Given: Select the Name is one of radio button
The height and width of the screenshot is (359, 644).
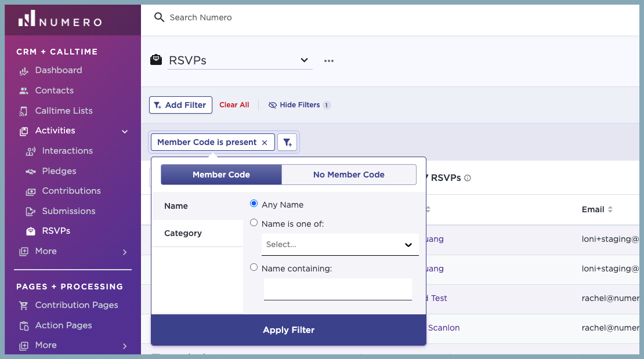Looking at the screenshot, I should point(254,223).
